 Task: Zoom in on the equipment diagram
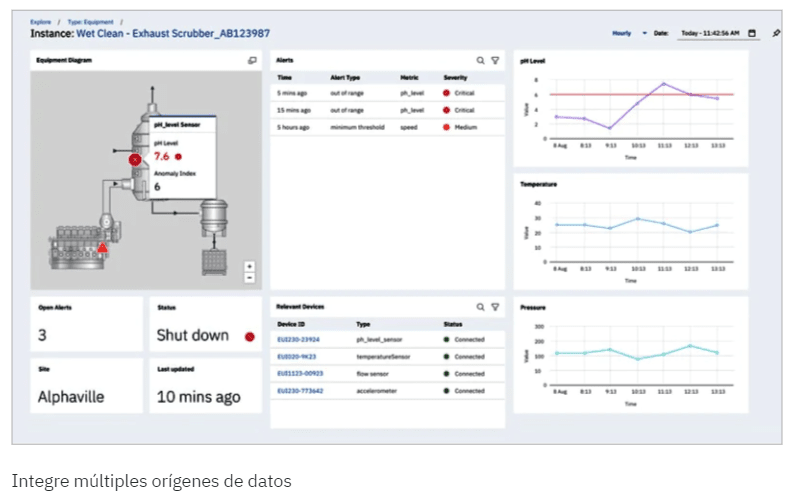250,267
